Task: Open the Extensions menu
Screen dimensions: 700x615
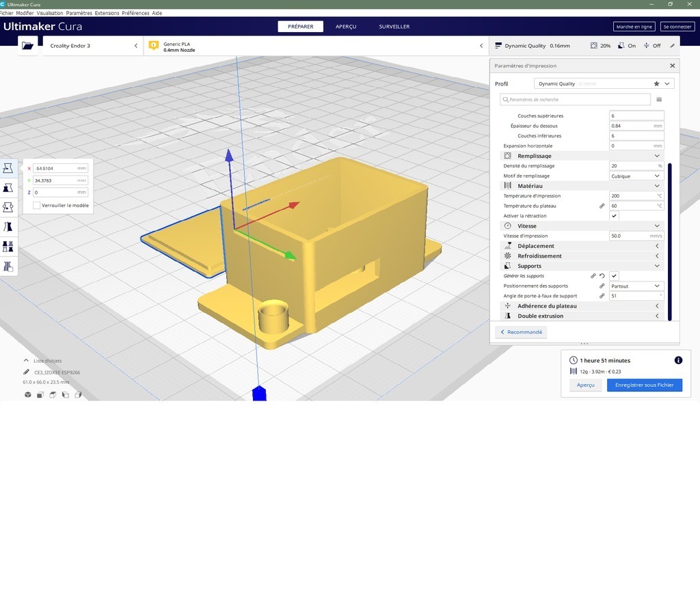Action: pyautogui.click(x=107, y=13)
